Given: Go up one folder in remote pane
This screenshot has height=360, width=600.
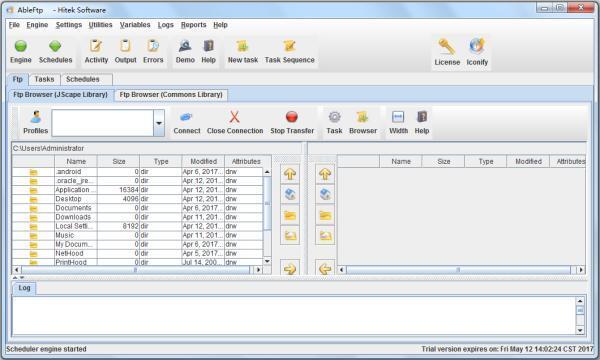Looking at the screenshot, I should click(x=325, y=174).
